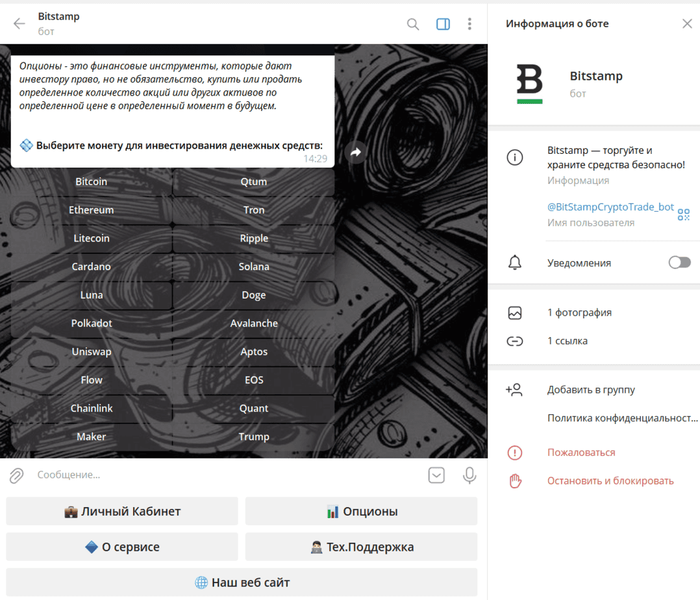Select Пожаловаться to report the bot
Screen dimensions: 700x600
point(581,453)
